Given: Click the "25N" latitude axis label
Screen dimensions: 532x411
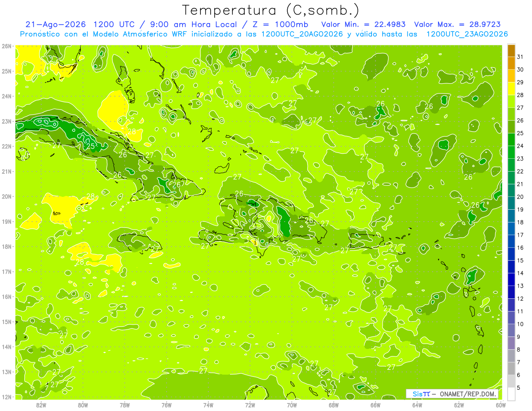Looking at the screenshot, I should (6, 71).
